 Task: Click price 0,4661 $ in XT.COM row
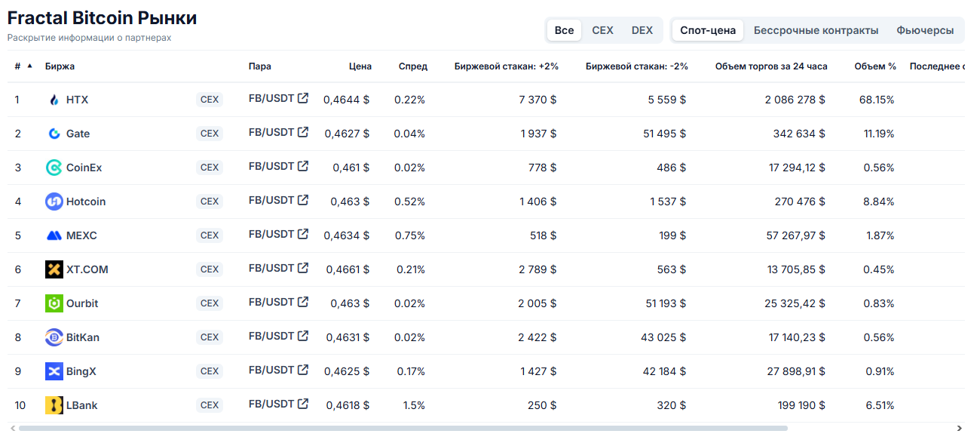tap(348, 269)
